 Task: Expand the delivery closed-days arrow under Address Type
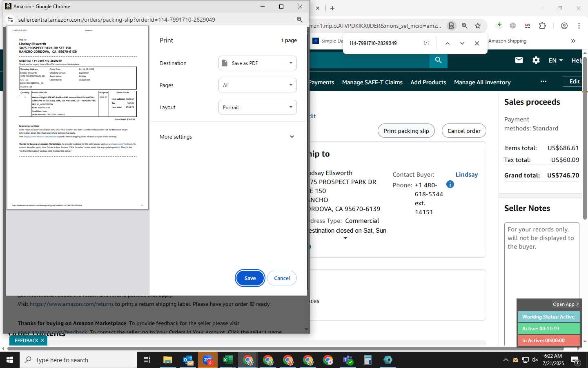(x=345, y=238)
